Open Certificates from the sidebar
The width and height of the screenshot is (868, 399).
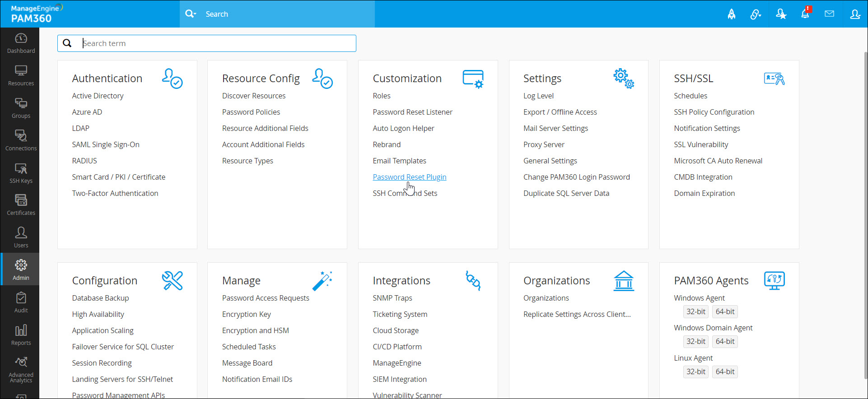(x=21, y=205)
